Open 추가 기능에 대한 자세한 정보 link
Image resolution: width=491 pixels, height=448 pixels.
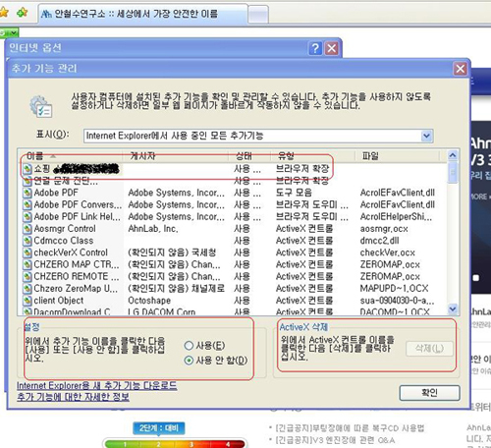(73, 397)
